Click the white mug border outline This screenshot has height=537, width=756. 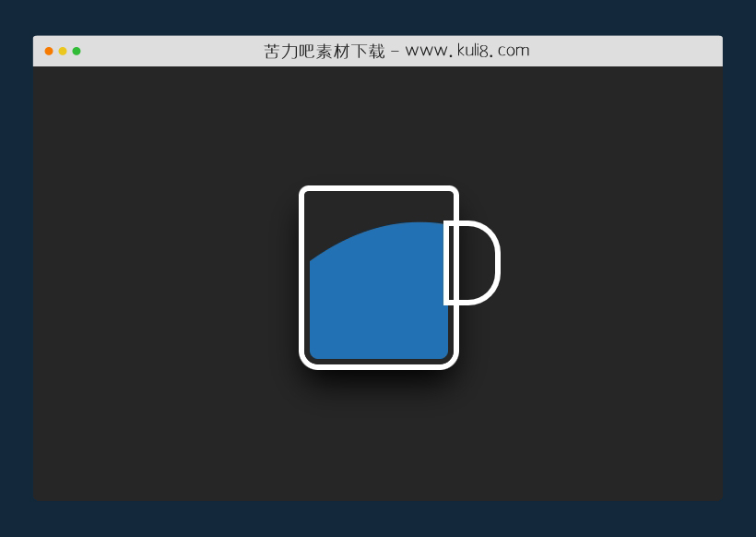coord(304,277)
